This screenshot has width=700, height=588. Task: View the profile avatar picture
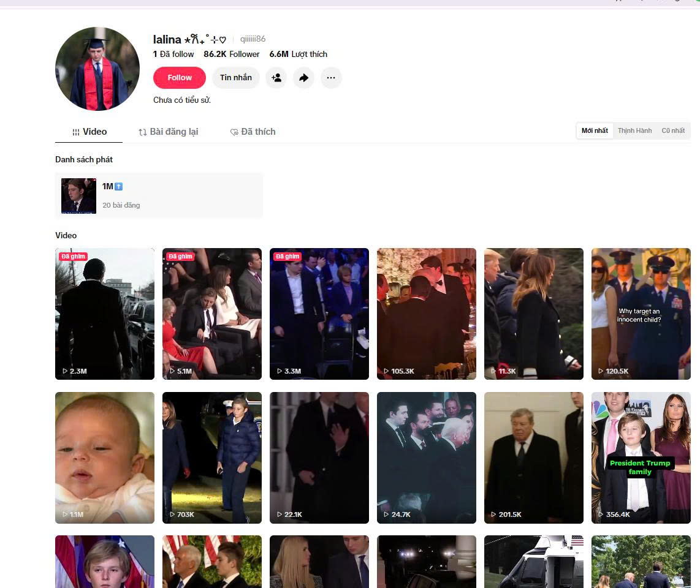97,69
